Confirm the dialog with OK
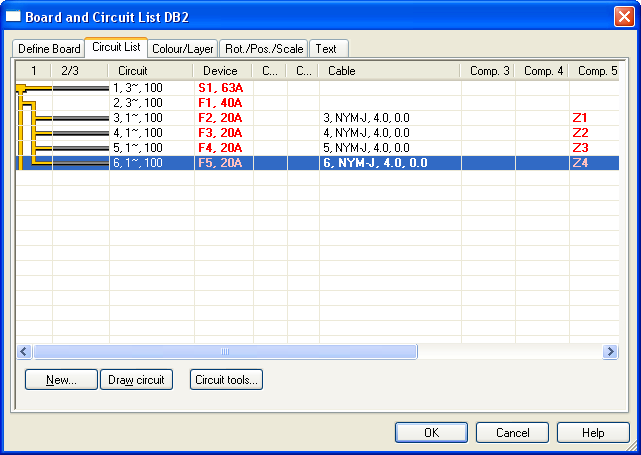Image resolution: width=641 pixels, height=455 pixels. coord(431,433)
